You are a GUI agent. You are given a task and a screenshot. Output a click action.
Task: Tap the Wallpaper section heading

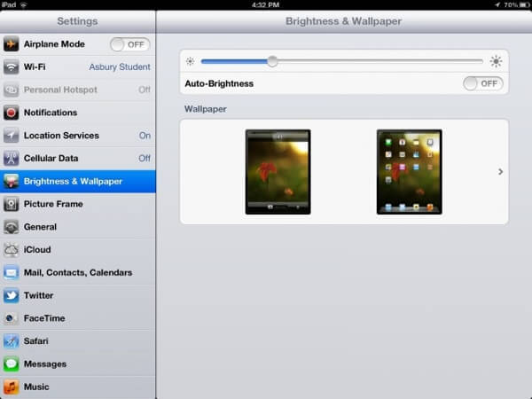point(206,109)
